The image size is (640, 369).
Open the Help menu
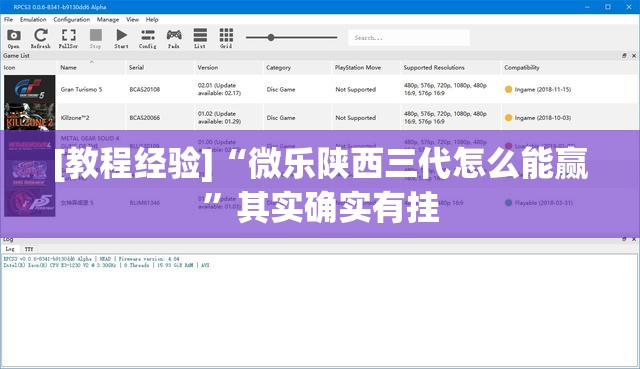coord(152,19)
